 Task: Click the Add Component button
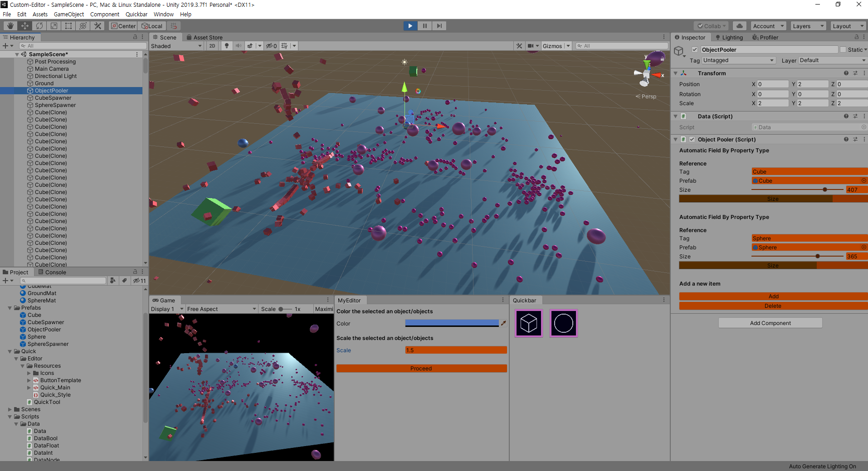770,323
